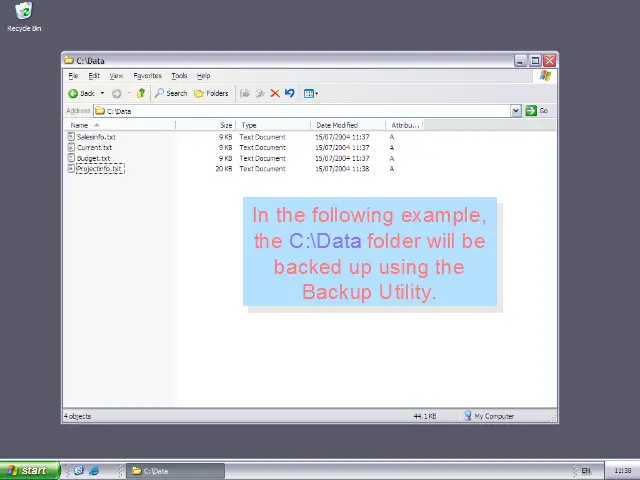Toggle the Folders pane
The image size is (640, 480).
211,93
